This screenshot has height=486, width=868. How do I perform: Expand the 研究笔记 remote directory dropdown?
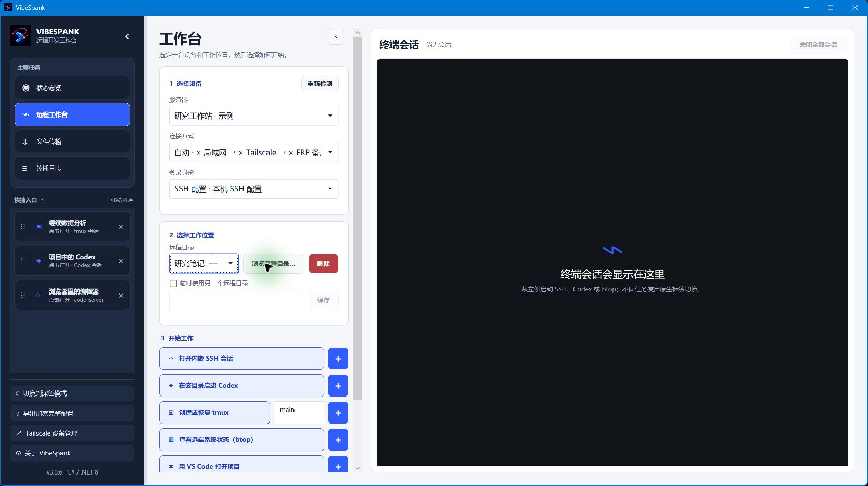(x=204, y=263)
